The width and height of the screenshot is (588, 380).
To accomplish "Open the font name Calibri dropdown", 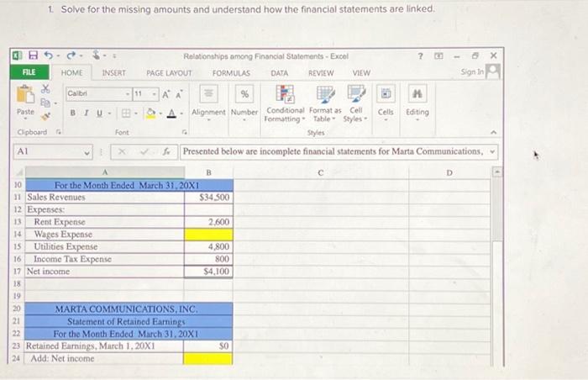I will tap(128, 94).
